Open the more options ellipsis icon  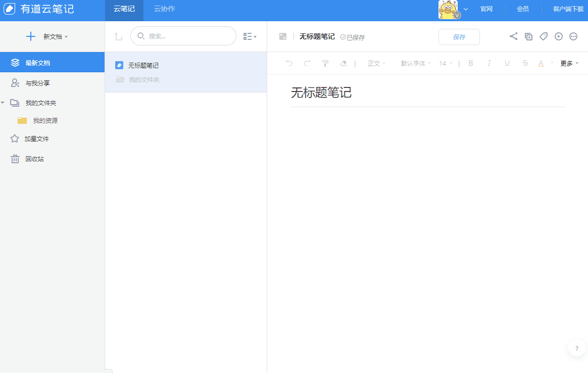[573, 36]
